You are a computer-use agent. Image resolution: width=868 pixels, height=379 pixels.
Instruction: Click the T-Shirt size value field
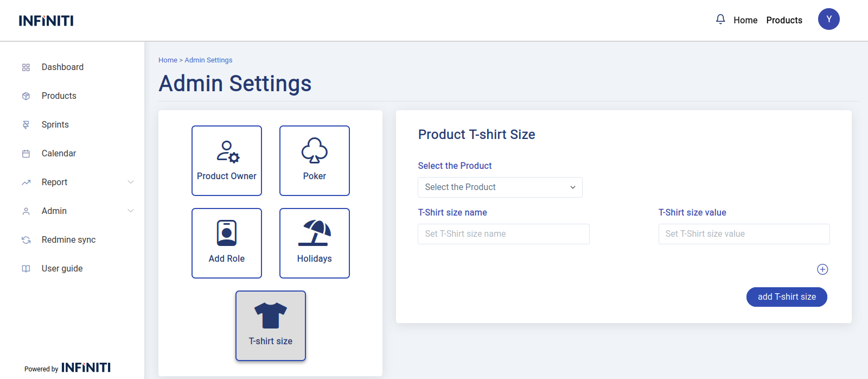744,234
